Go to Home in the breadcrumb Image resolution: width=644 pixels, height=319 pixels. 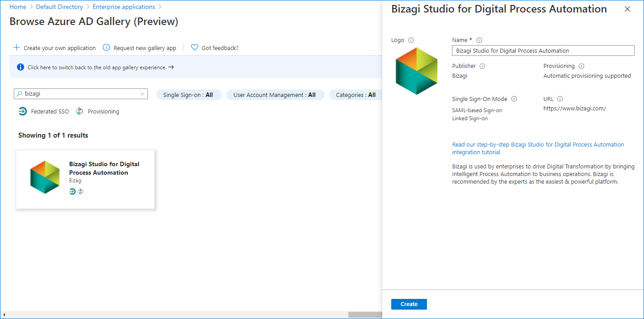[18, 7]
